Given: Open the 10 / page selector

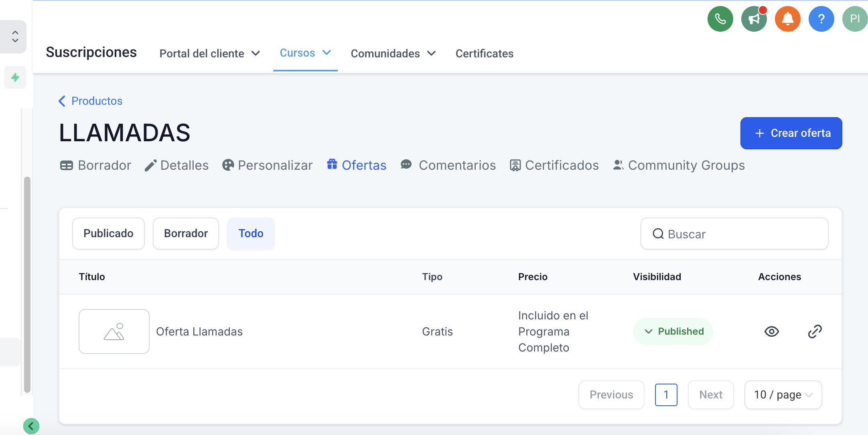Looking at the screenshot, I should click(x=783, y=395).
